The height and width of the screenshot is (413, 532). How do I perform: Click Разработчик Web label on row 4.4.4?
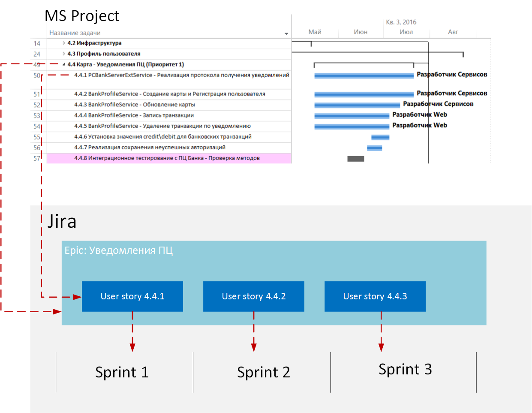pos(420,115)
